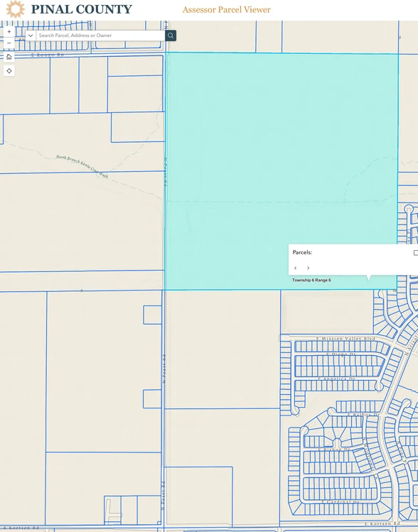The width and height of the screenshot is (418, 532).
Task: Select the small upper square parcel beside N Peart Rd
Action: pos(152,315)
